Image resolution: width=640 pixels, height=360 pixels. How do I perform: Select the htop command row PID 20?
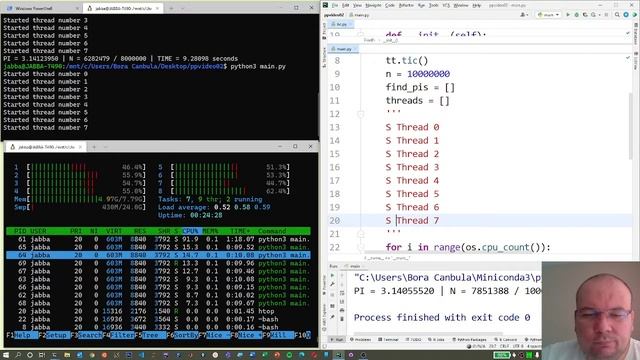pos(158,311)
